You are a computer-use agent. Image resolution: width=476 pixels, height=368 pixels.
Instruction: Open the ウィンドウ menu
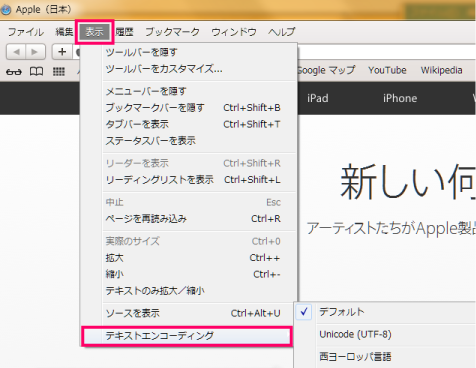[234, 32]
